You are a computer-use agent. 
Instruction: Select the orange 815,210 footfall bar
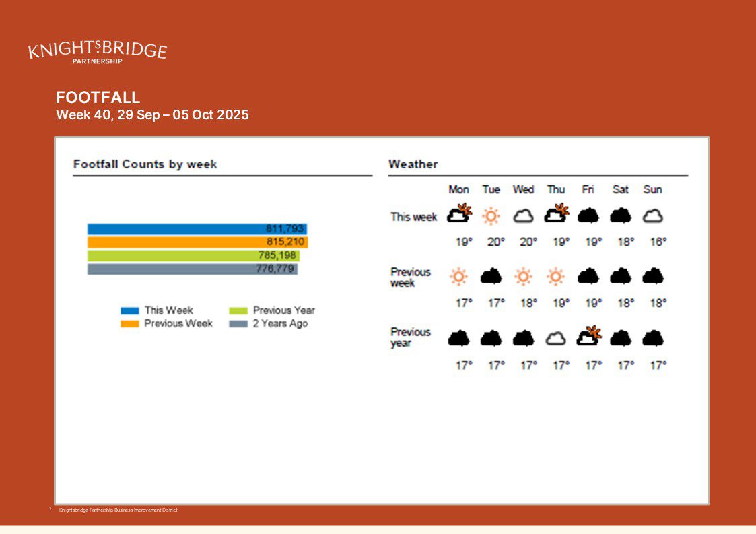coord(197,242)
